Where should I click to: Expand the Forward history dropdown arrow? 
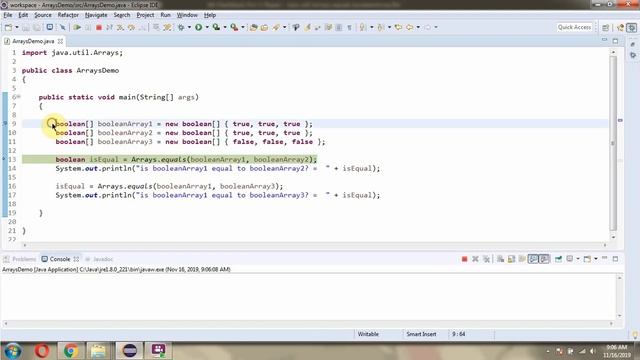coord(436,27)
